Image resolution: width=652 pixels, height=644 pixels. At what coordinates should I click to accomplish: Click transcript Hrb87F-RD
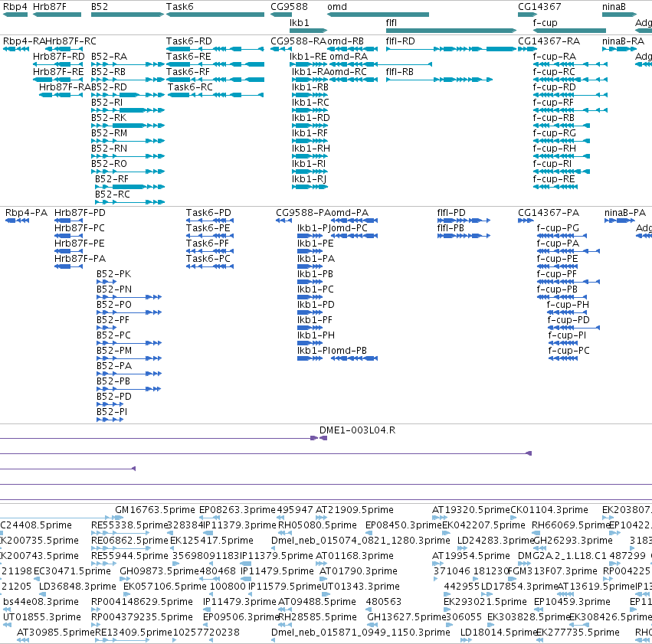[x=57, y=64]
